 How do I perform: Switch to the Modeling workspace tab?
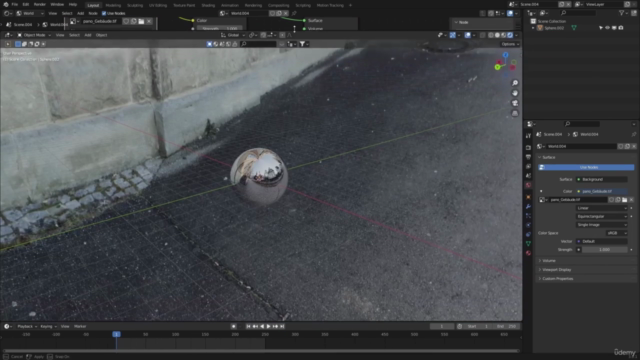[x=113, y=5]
